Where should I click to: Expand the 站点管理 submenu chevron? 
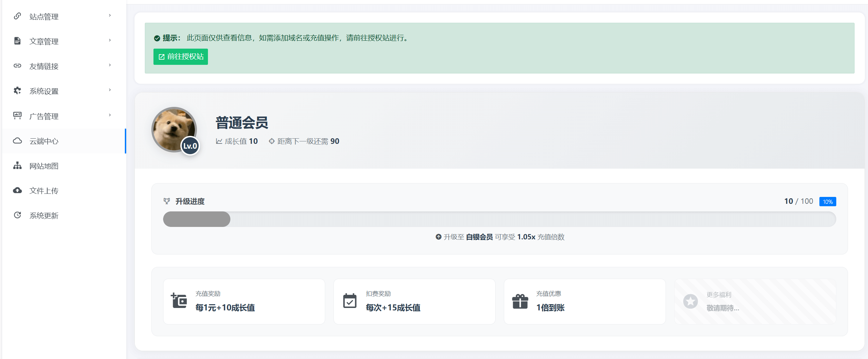pyautogui.click(x=109, y=16)
